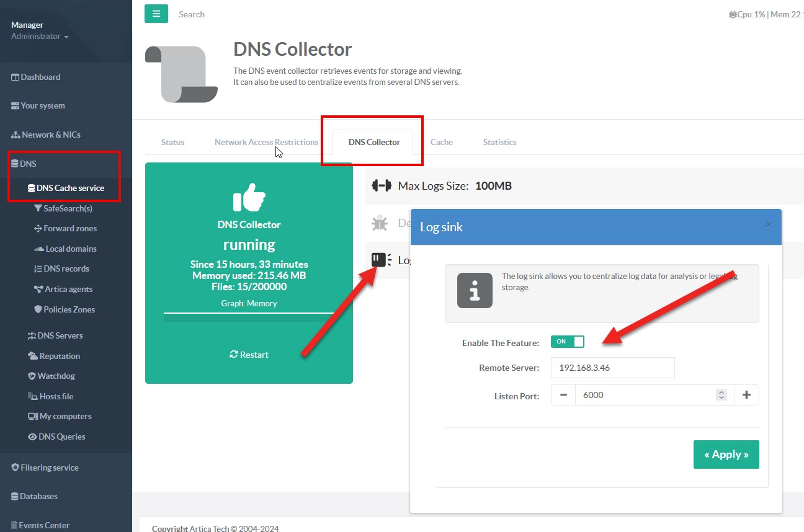This screenshot has height=532, width=804.
Task: Collapse the DNS sidebar section
Action: (x=28, y=164)
